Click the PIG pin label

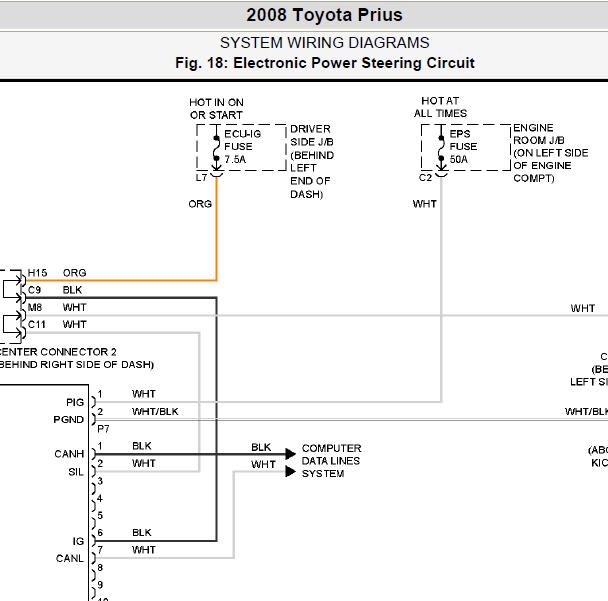point(75,402)
